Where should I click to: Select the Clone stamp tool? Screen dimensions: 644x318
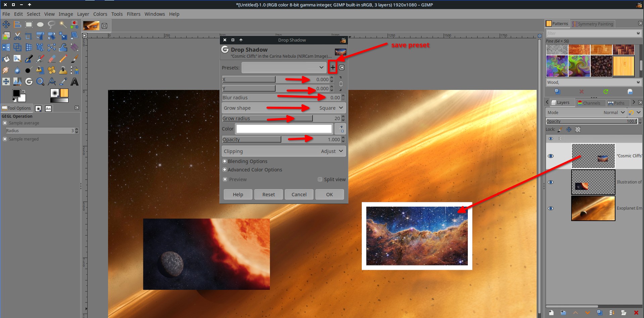point(63,70)
